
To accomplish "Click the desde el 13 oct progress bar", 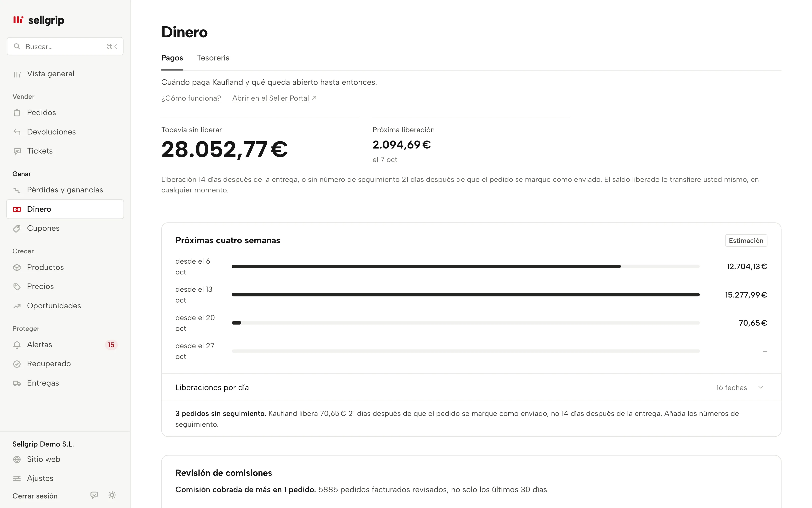I will [x=465, y=295].
